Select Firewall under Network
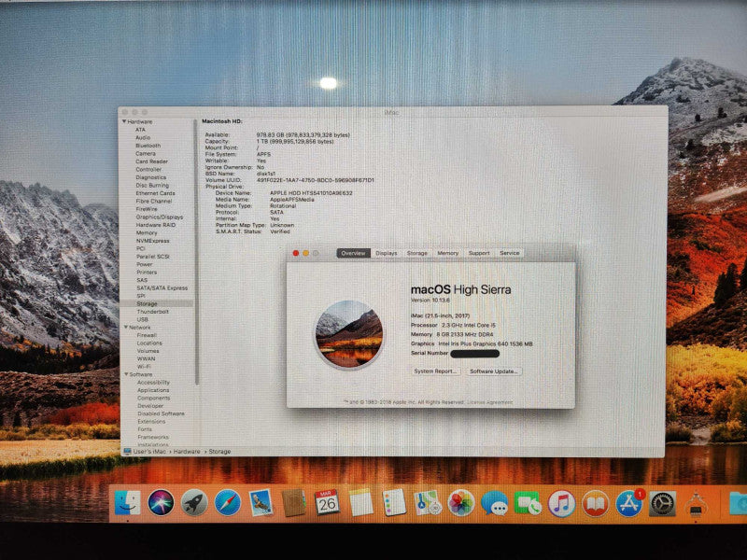747x560 pixels. point(147,335)
